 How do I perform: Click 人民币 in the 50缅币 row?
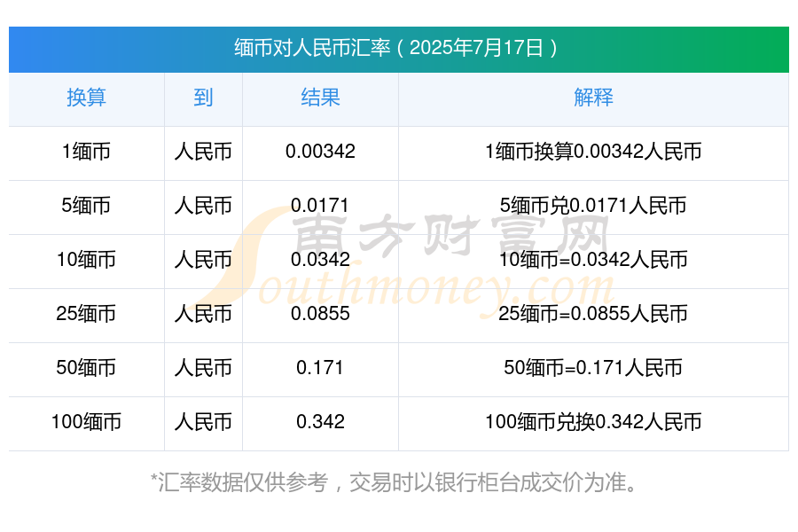pyautogui.click(x=203, y=368)
